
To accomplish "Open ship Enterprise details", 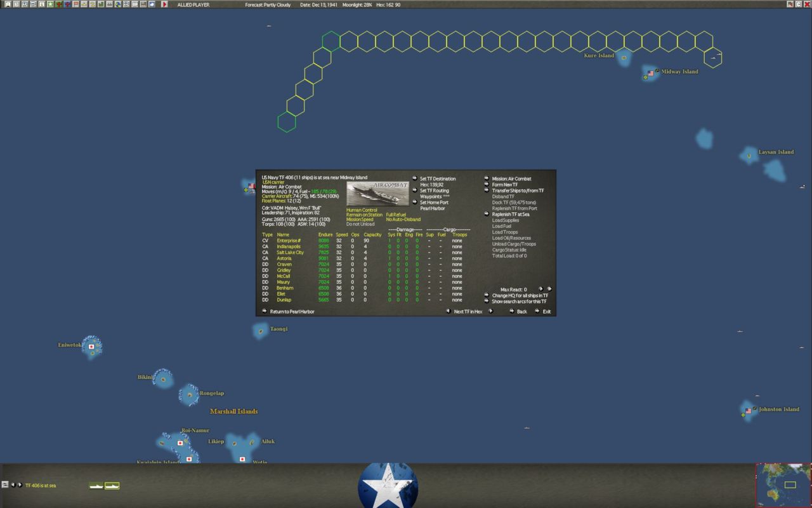I will click(x=289, y=241).
